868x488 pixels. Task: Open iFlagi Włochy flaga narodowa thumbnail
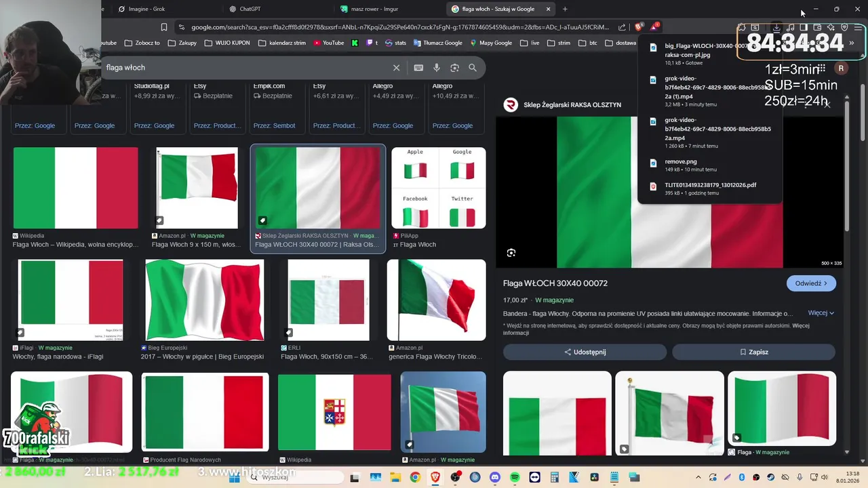[71, 300]
